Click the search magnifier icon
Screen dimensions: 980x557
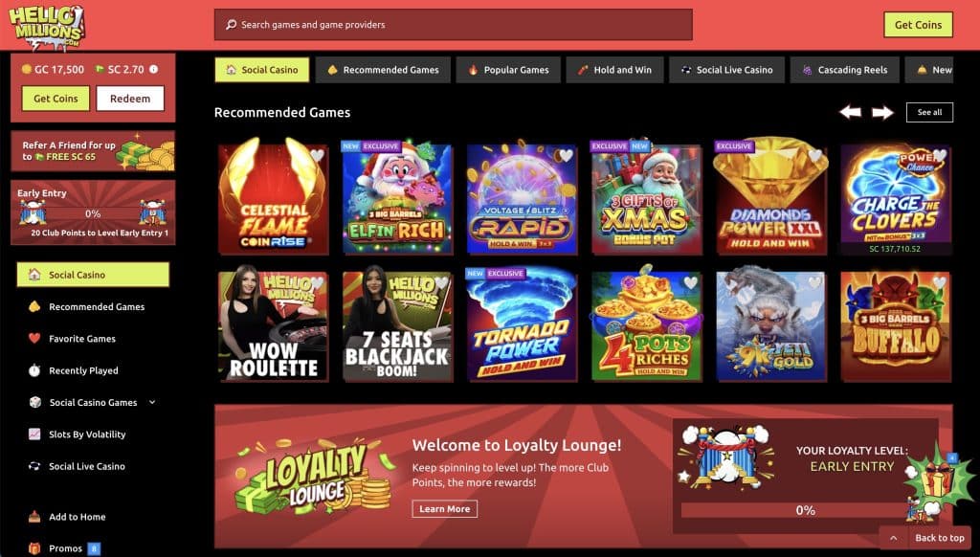[x=232, y=24]
